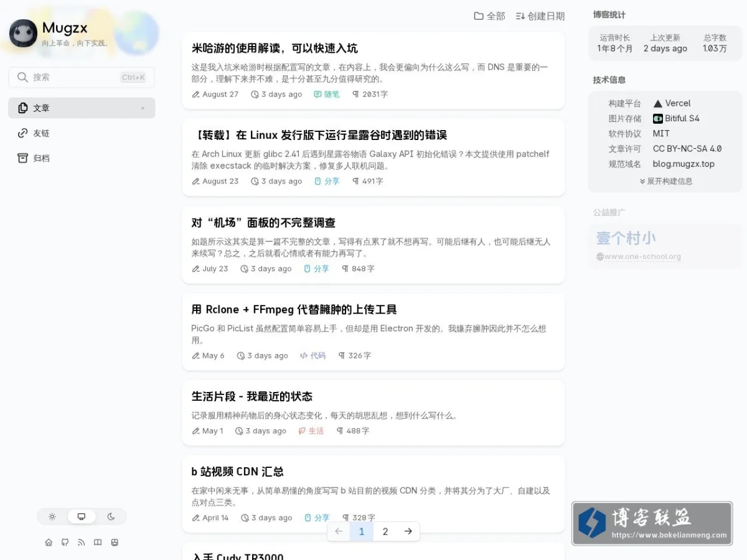
Task: Open the RSS feed icon
Action: [81, 543]
